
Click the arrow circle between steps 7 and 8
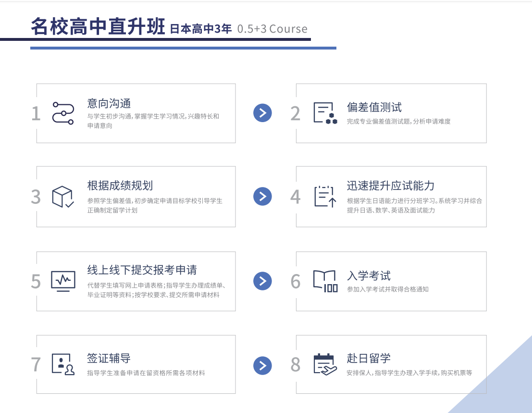tap(262, 365)
